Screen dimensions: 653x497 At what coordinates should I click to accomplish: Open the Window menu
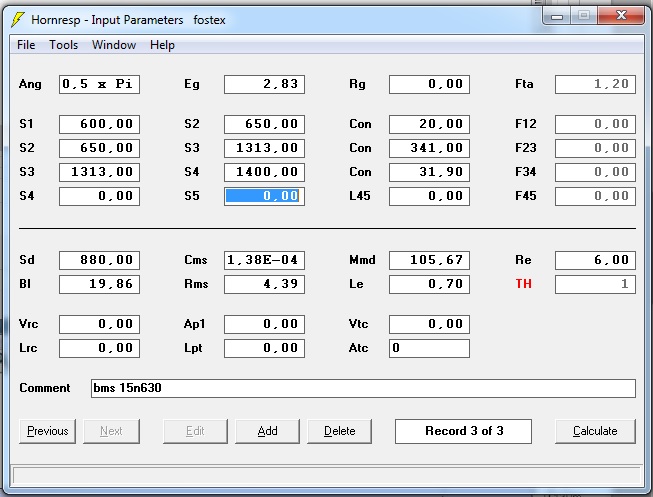click(x=114, y=45)
